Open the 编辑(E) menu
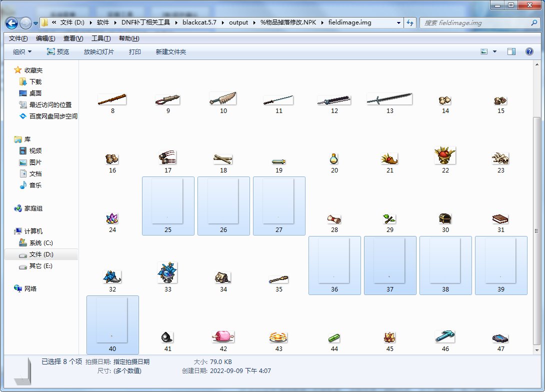The width and height of the screenshot is (545, 392). (x=45, y=38)
